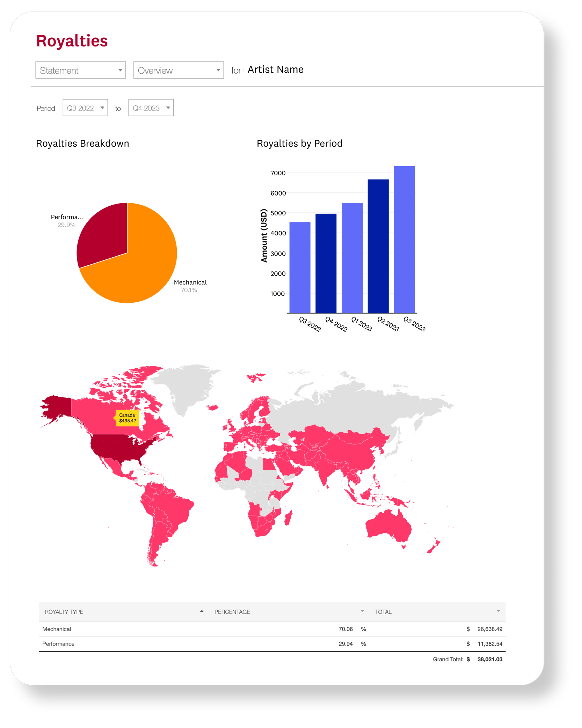Click the Royalties by Period chart title

pyautogui.click(x=299, y=143)
